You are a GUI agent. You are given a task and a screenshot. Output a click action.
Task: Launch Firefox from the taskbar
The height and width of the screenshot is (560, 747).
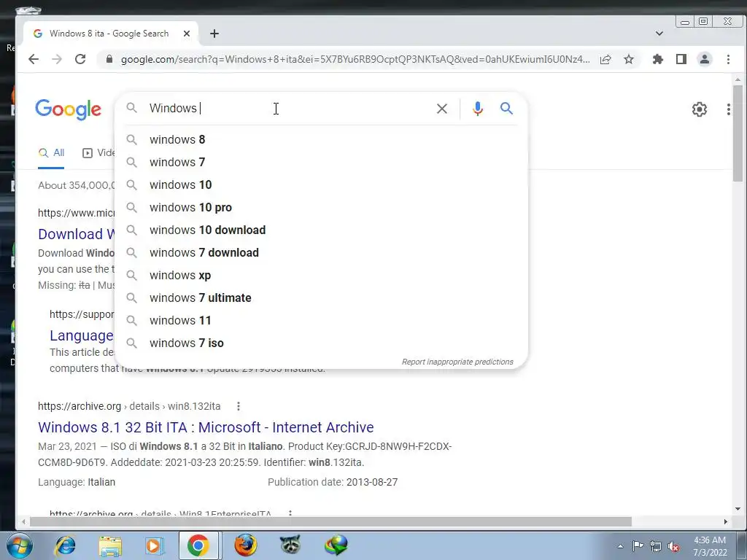coord(245,545)
